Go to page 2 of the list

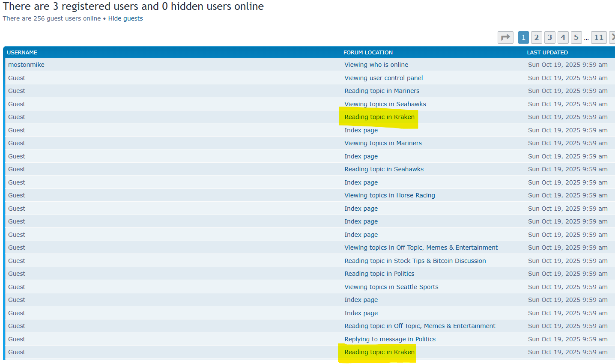(x=536, y=37)
